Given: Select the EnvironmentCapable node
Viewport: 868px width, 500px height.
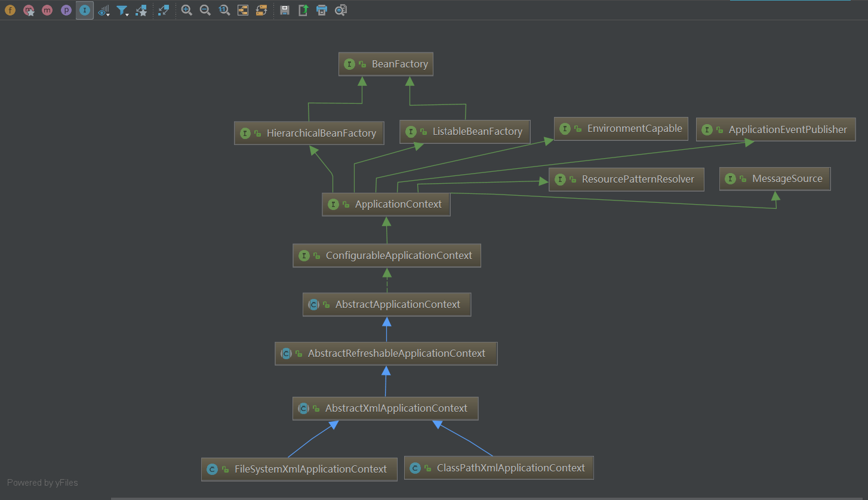Looking at the screenshot, I should (x=621, y=129).
